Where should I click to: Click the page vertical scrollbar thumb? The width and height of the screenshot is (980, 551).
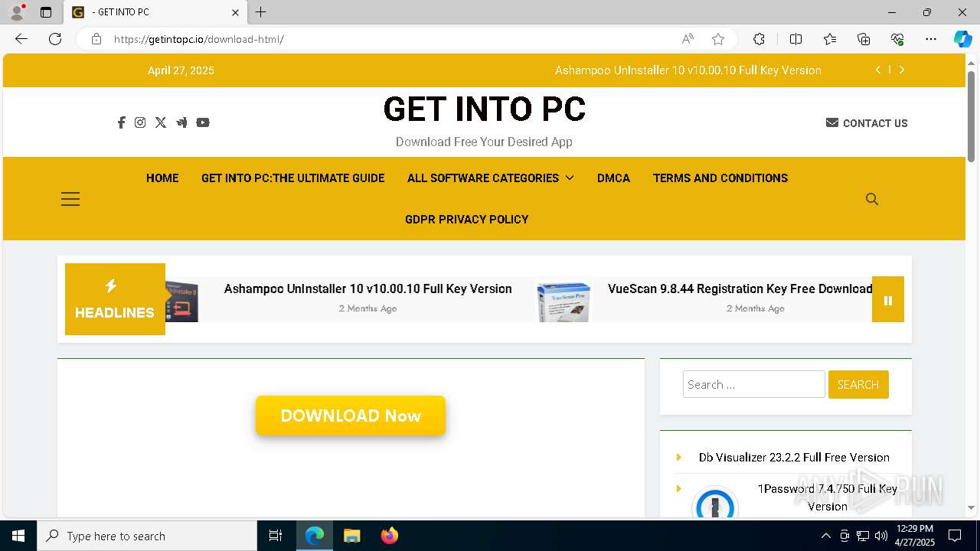coord(971,116)
